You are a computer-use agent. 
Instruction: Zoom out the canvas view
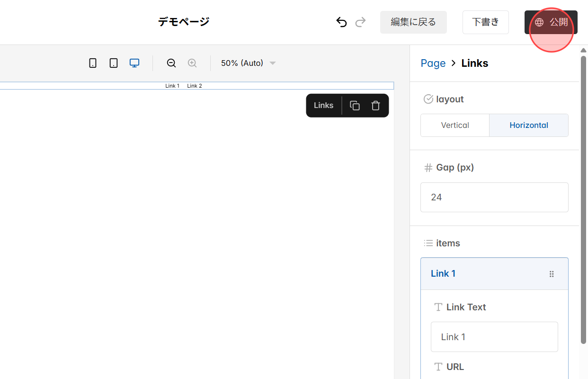click(171, 63)
